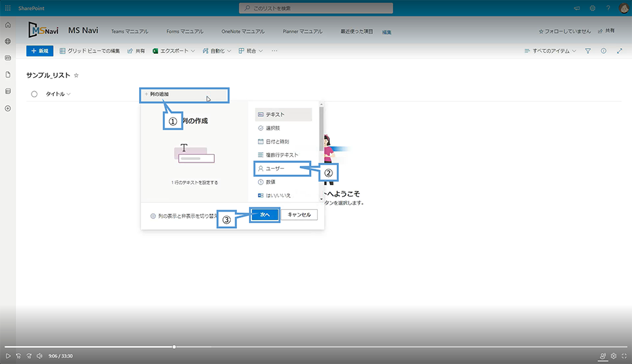Viewport: 632px width, 364px height.
Task: Open Teams マニュアル navigation tab
Action: coord(130,32)
